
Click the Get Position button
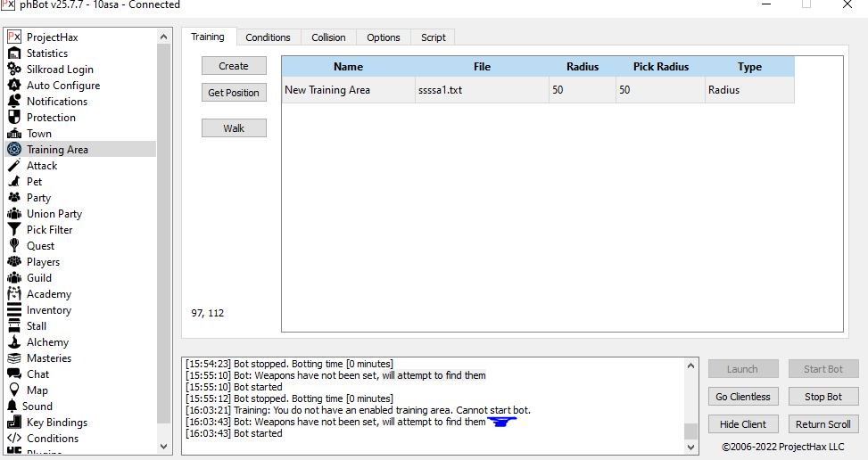point(234,93)
